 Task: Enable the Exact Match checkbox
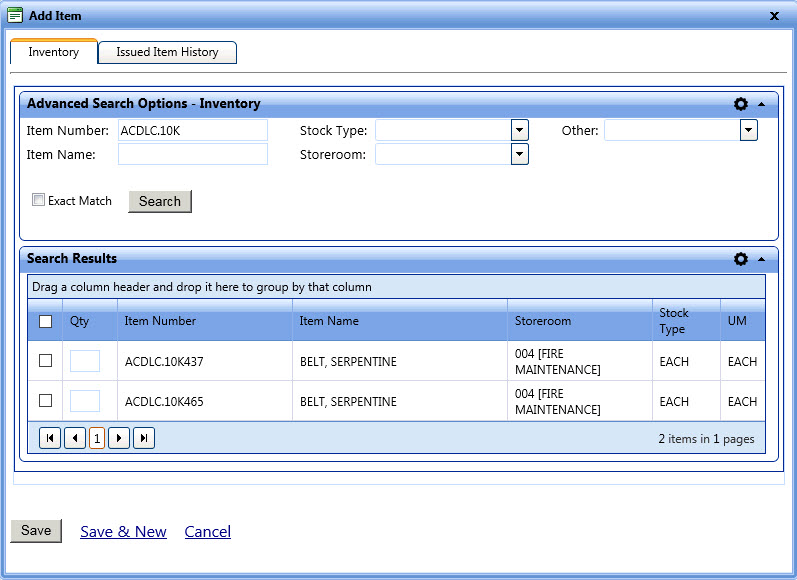(x=39, y=200)
